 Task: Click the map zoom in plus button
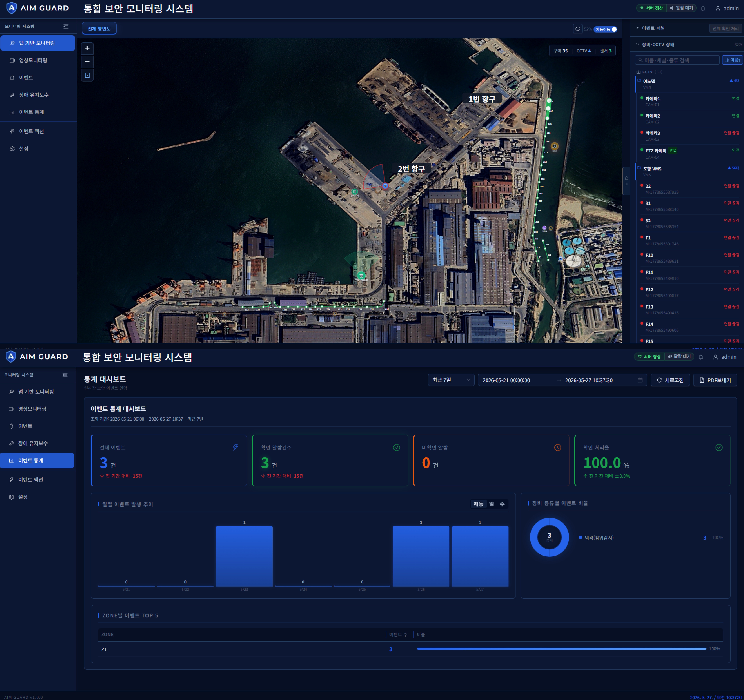point(87,48)
